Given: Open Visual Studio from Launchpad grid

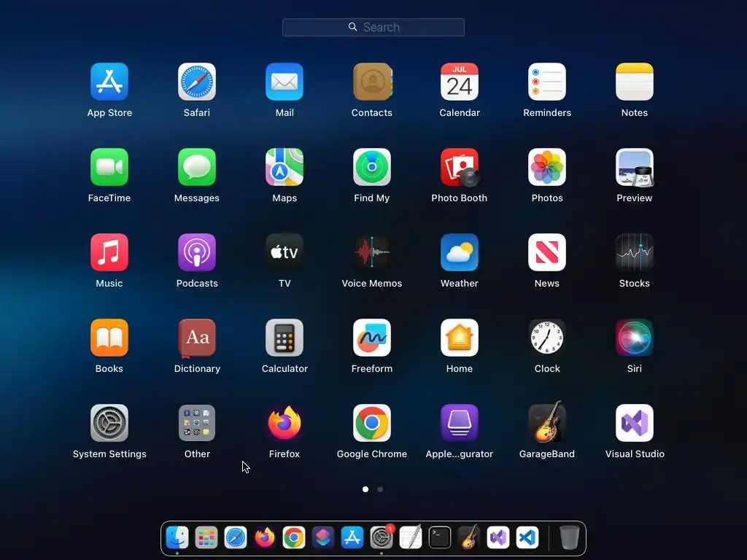Looking at the screenshot, I should pos(635,423).
